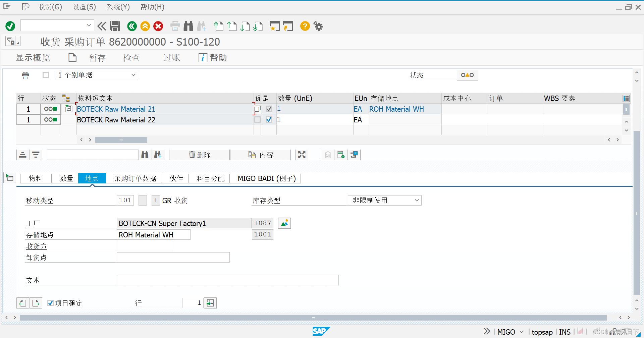
Task: Switch to the 物料 tab
Action: [36, 178]
